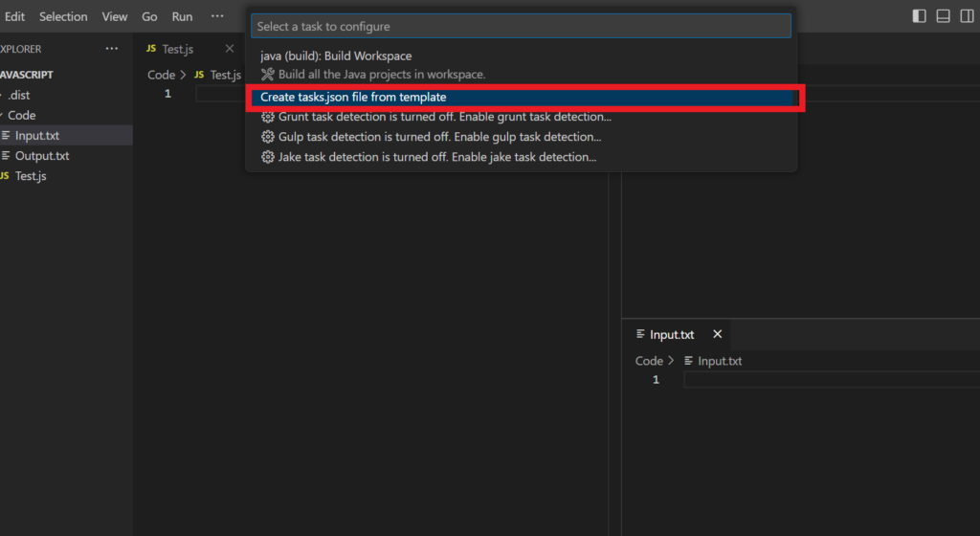This screenshot has width=980, height=536.
Task: Click the gear icon beside Jake task detection
Action: 268,157
